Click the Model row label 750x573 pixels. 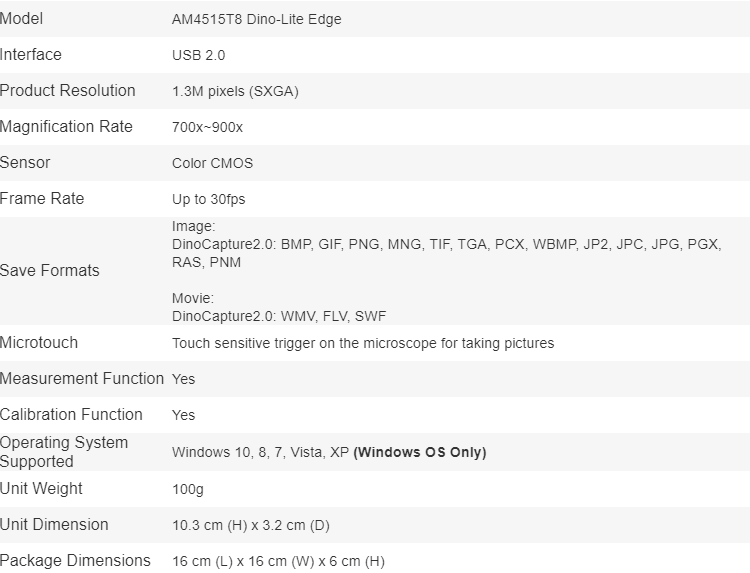(22, 19)
